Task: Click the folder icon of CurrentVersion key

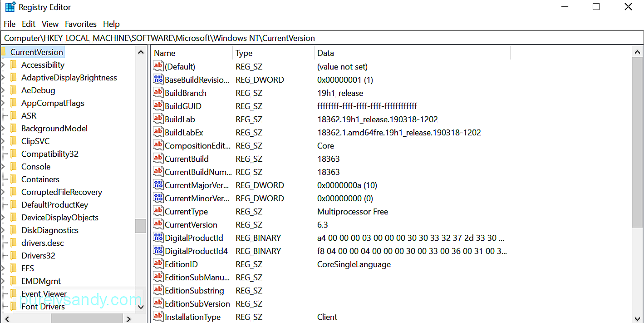Action: 4,52
